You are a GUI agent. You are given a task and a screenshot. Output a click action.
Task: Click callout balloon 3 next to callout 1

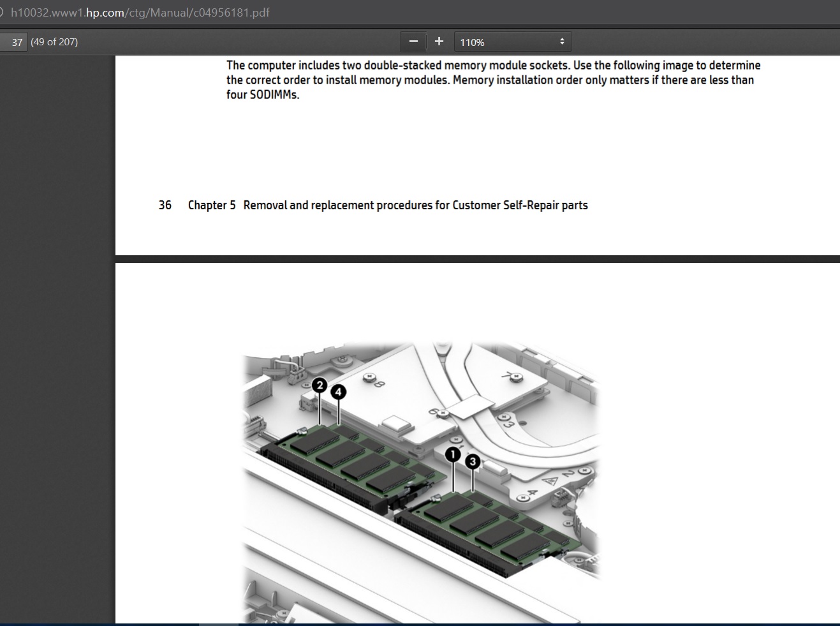473,462
